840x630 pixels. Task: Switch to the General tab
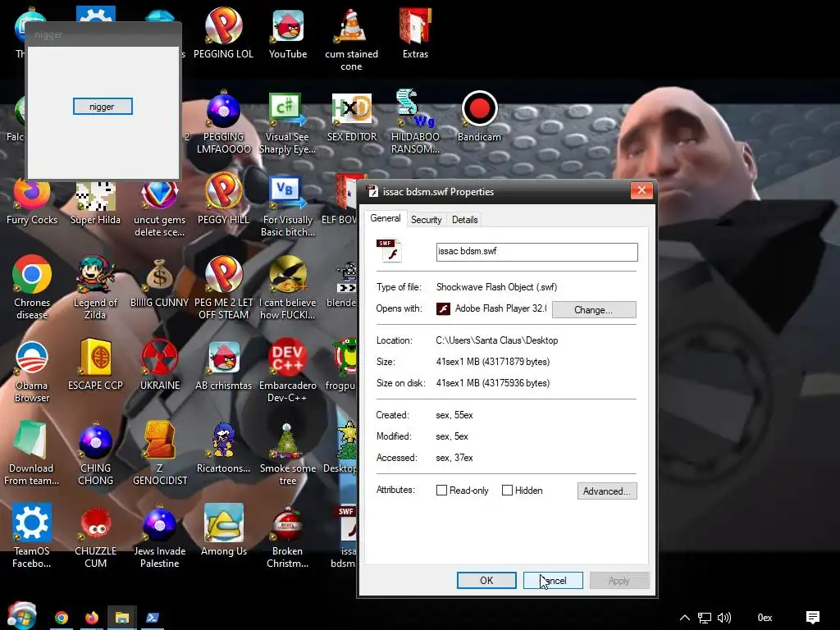386,218
